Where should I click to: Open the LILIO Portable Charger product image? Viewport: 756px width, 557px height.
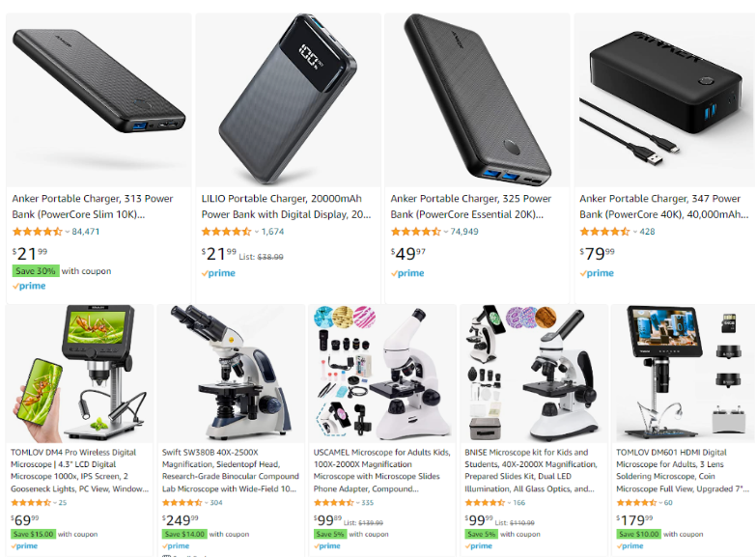pyautogui.click(x=289, y=100)
